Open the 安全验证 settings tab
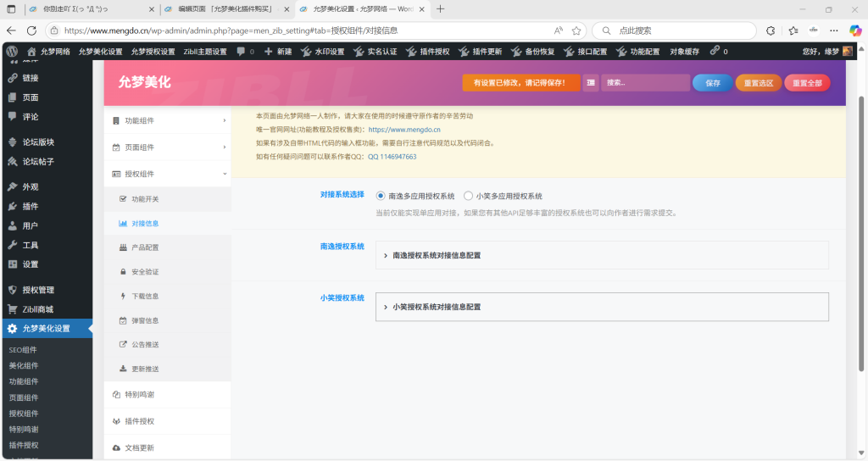Screen dimensions: 868x461 (x=167, y=272)
